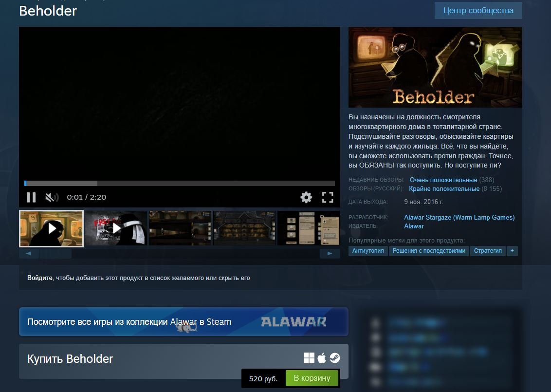This screenshot has width=551, height=392.
Task: Pause the Beholder trailer video
Action: 31,197
